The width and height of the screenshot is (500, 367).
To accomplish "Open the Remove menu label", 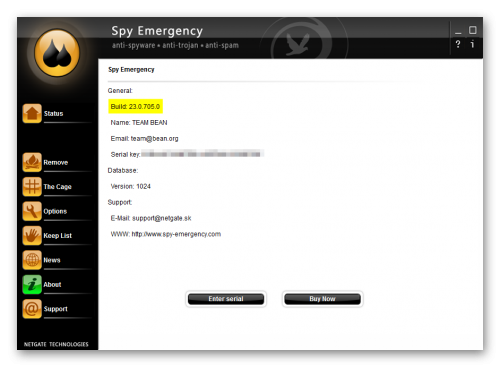I will click(x=56, y=163).
